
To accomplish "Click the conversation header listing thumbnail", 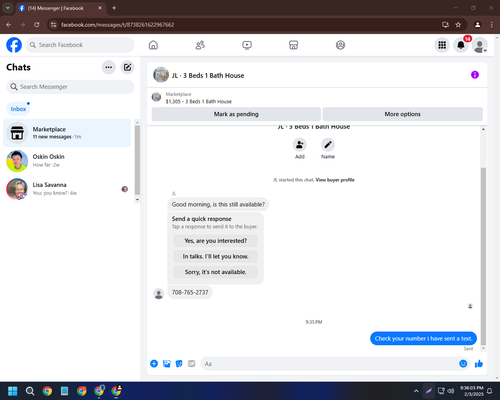I will click(161, 75).
